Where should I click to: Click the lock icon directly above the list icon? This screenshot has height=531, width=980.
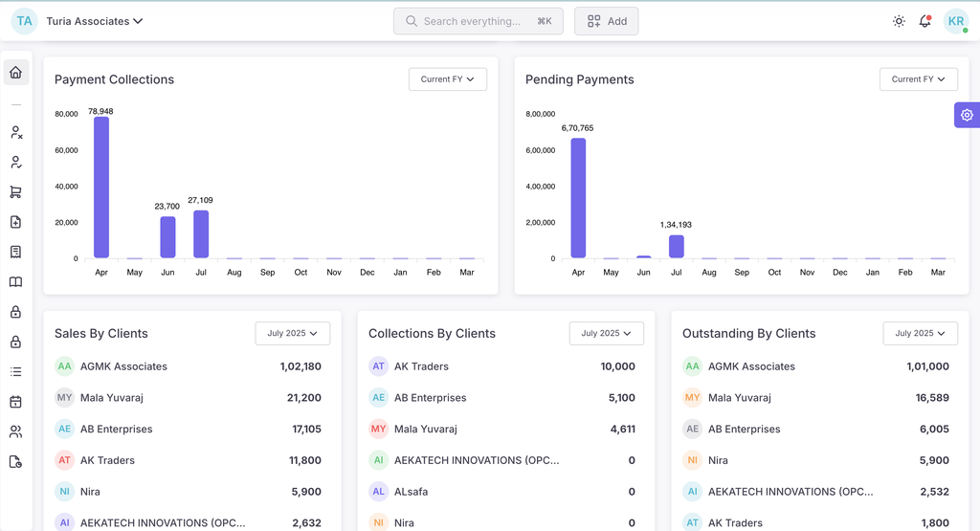16,342
